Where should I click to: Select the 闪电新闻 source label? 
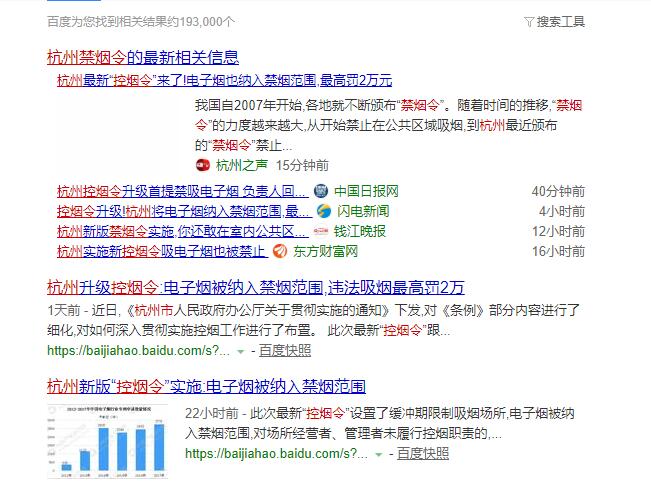(363, 211)
